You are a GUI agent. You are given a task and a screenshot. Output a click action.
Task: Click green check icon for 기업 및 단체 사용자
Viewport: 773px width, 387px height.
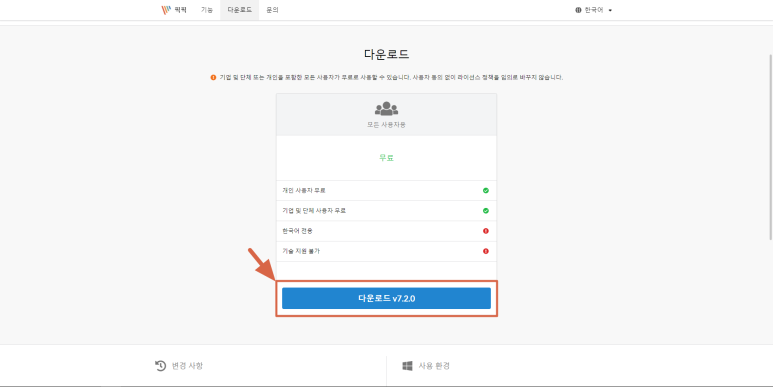coord(486,211)
